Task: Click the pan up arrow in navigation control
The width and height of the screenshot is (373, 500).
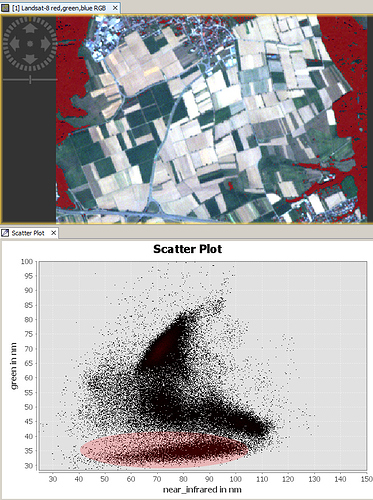Action: tap(30, 28)
